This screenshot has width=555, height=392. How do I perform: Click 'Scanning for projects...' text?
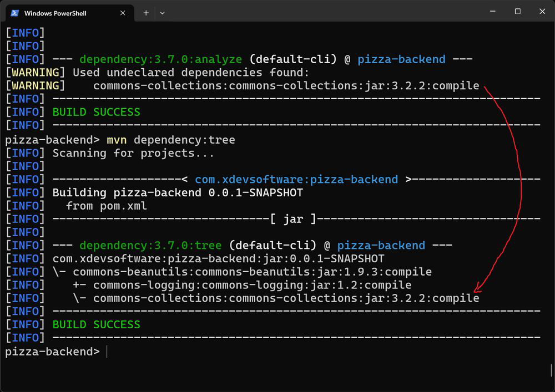pos(133,154)
